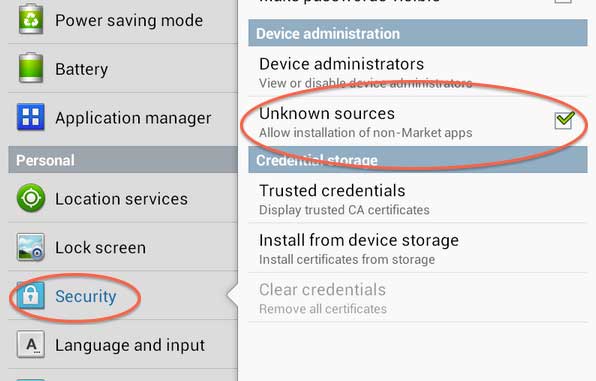The width and height of the screenshot is (596, 381).
Task: Tap the greyed-out Clear credentials option
Action: [x=417, y=298]
